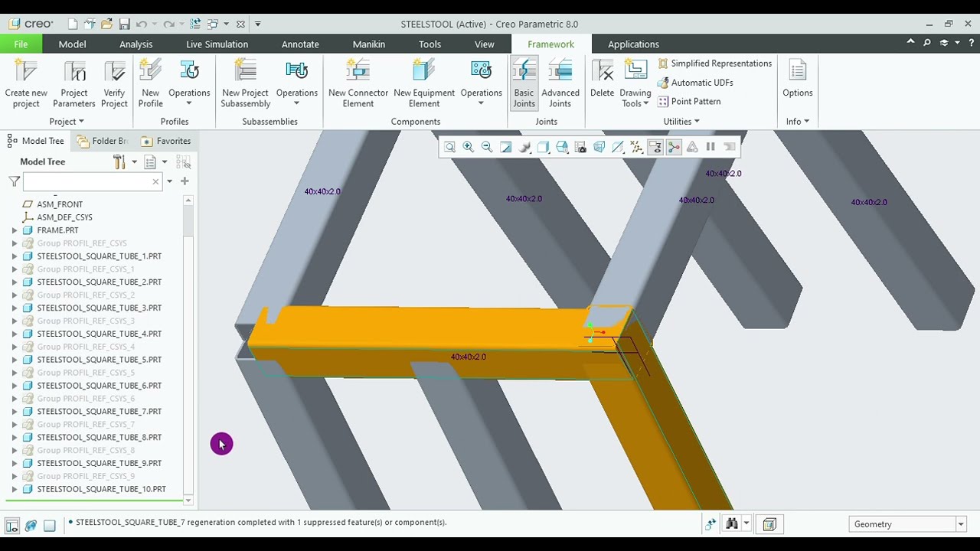
Task: Click Refit icon in graphics toolbar
Action: 449,147
